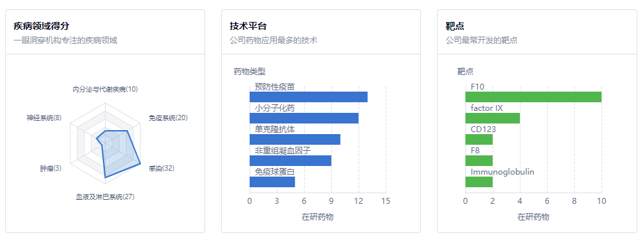
Task: Click the 技术平台 card title
Action: click(248, 27)
